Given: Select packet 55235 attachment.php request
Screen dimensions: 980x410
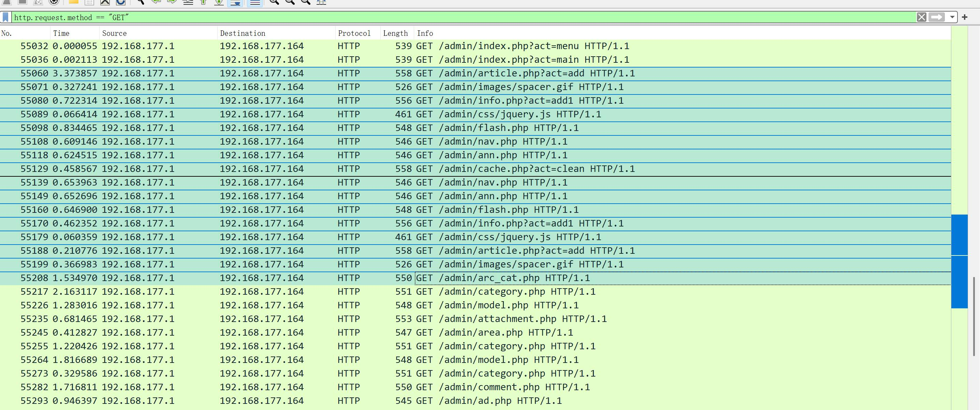Looking at the screenshot, I should point(476,320).
